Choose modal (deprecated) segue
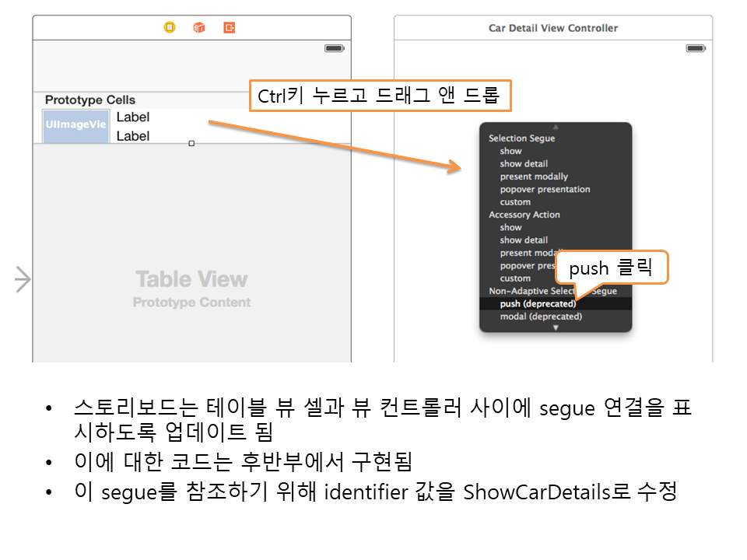The height and width of the screenshot is (560, 747). (x=541, y=317)
